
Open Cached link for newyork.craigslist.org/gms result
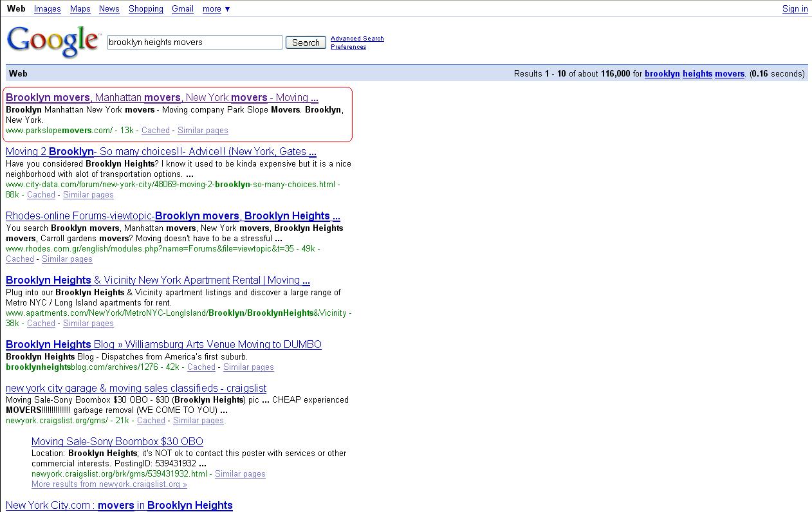coord(151,421)
